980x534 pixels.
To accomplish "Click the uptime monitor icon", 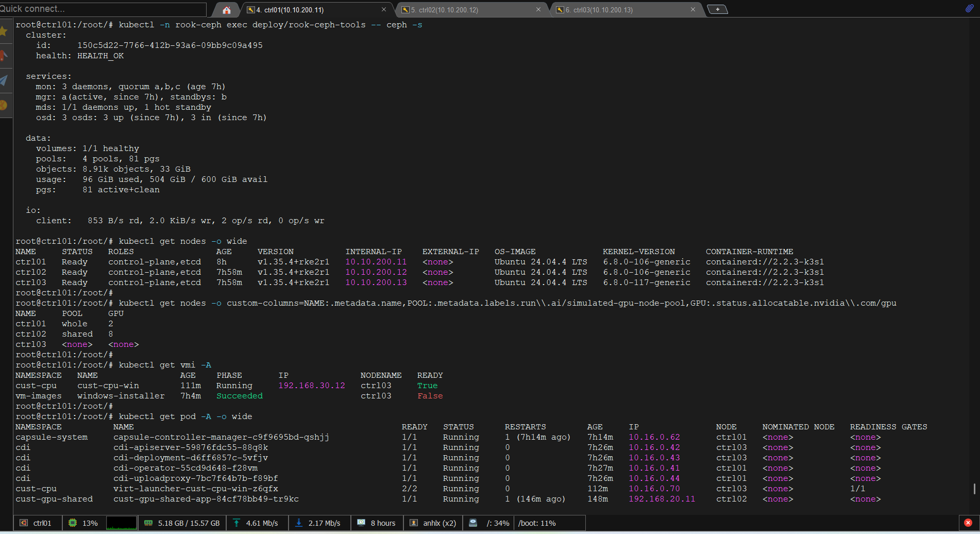I will point(361,523).
